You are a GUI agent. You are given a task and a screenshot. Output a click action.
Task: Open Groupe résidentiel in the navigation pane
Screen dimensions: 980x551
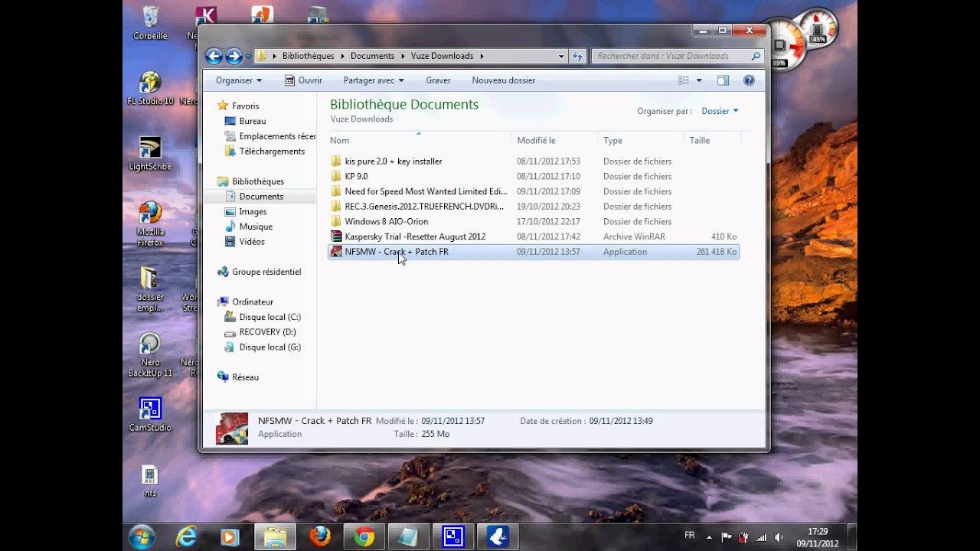(266, 272)
